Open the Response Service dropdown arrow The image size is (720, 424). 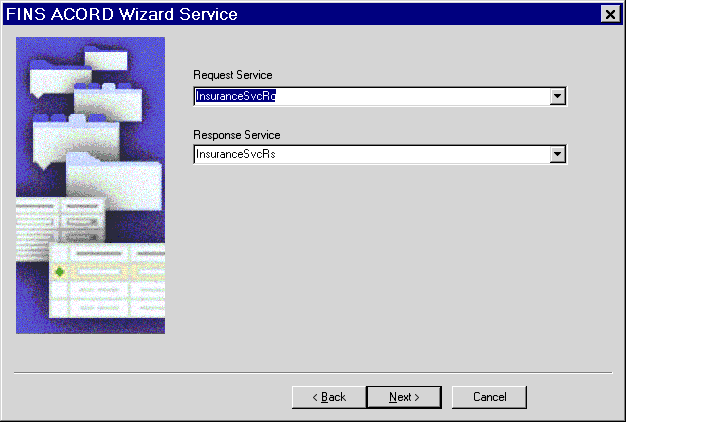[557, 154]
